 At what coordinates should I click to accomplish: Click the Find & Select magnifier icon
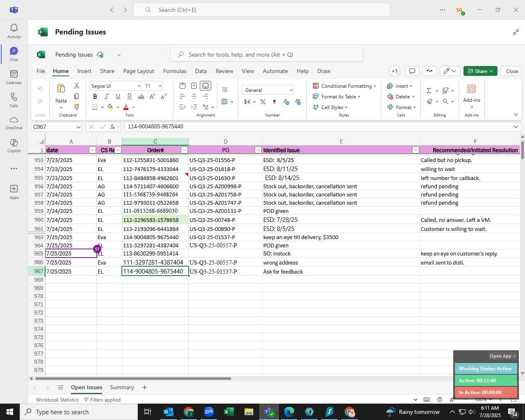445,101
